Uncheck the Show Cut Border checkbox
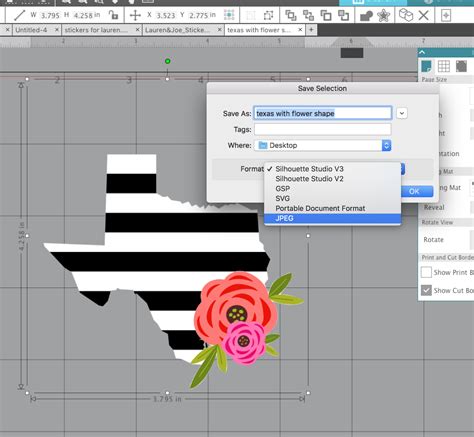 (426, 290)
